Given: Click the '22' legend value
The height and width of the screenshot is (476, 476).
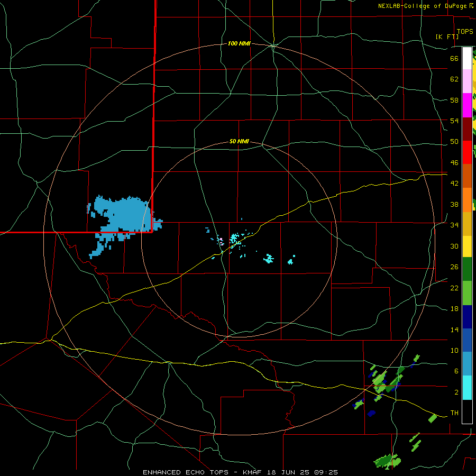Looking at the screenshot, I should (x=454, y=288).
